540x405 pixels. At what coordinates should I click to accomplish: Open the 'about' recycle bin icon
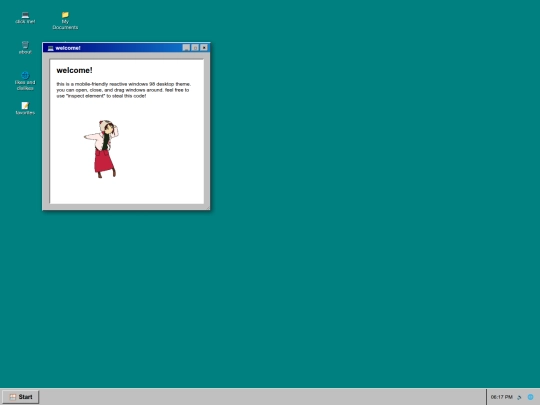(25, 48)
